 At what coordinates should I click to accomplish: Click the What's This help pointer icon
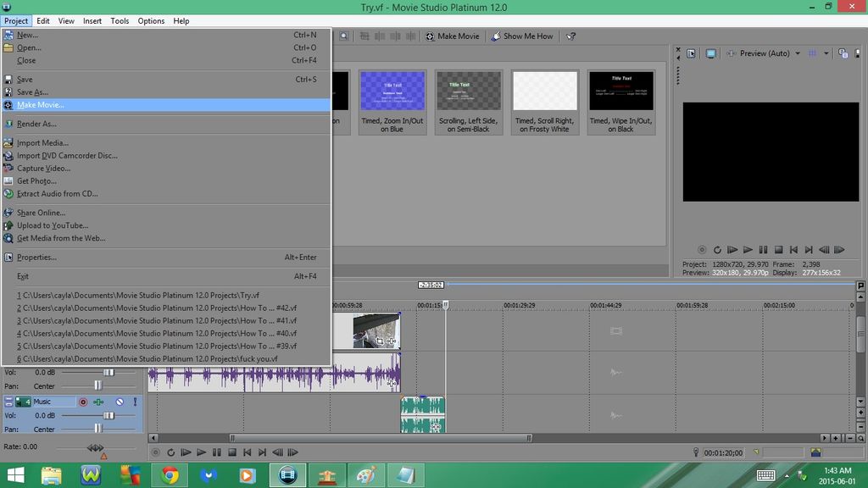(570, 36)
